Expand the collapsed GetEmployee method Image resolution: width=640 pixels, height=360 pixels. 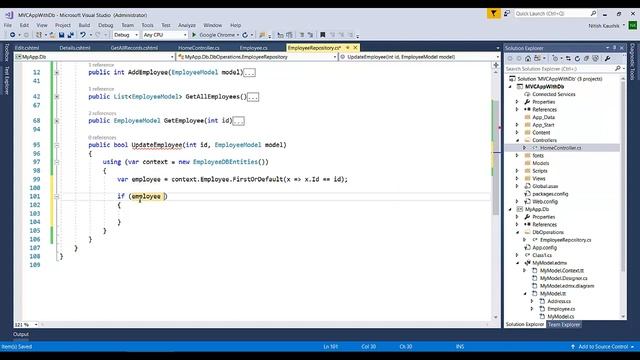tap(57, 121)
